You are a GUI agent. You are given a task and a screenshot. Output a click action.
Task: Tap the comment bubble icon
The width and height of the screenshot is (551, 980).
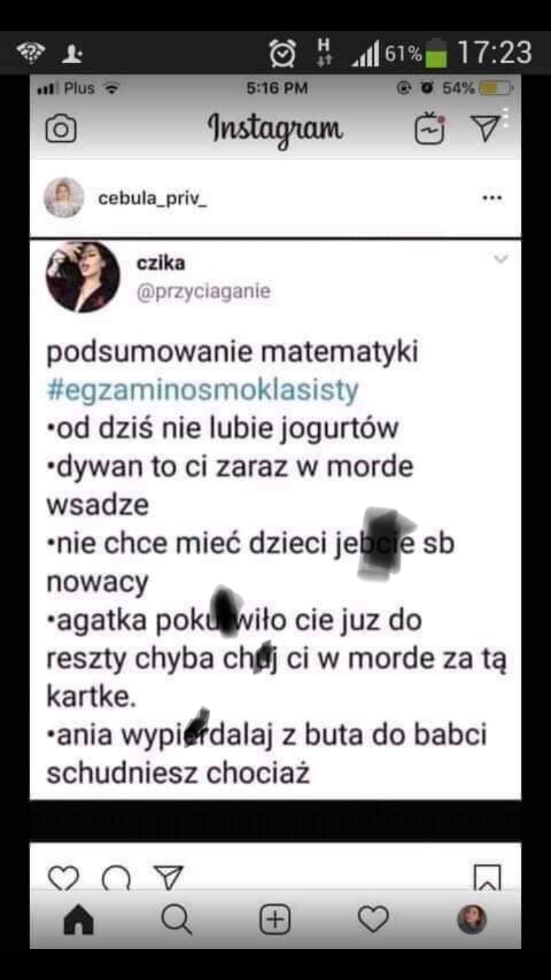[x=117, y=877]
